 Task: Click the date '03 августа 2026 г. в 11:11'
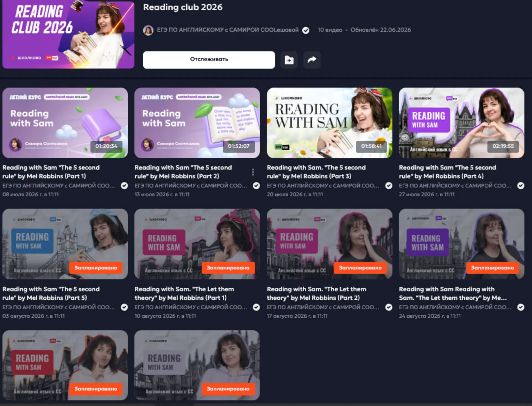tap(34, 316)
